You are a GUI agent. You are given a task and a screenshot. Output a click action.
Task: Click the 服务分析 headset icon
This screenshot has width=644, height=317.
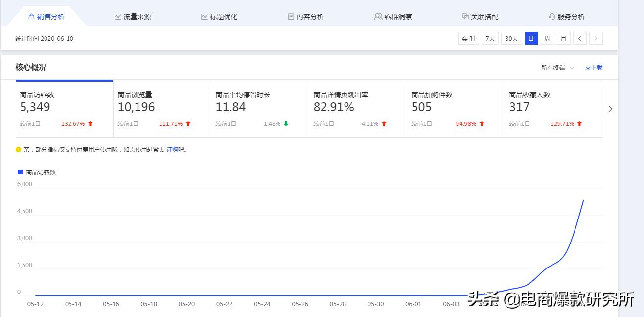click(552, 16)
